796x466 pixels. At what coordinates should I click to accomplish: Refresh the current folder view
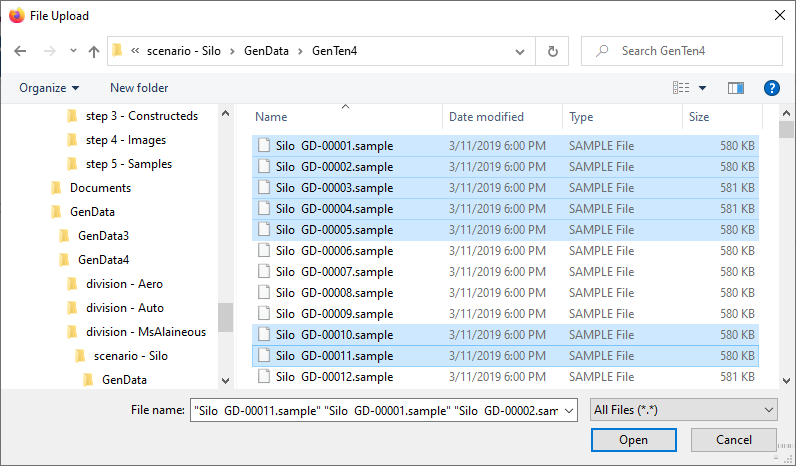(552, 51)
